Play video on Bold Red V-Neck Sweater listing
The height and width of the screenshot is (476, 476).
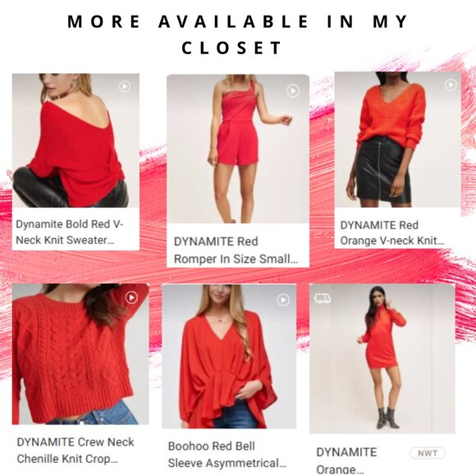[125, 86]
